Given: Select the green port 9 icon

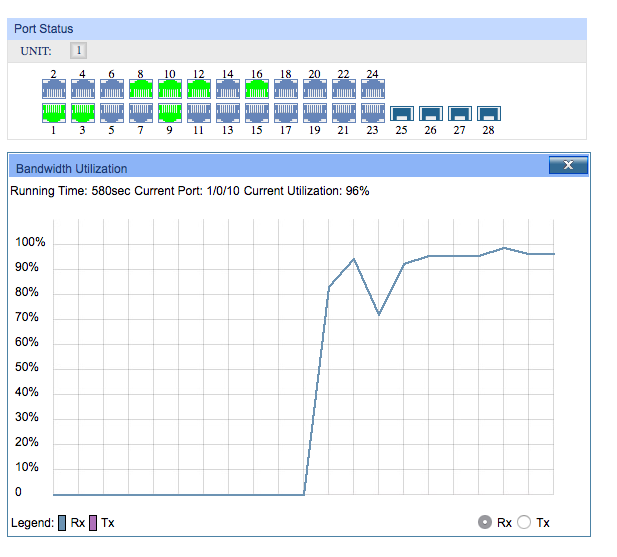Looking at the screenshot, I should tap(170, 113).
